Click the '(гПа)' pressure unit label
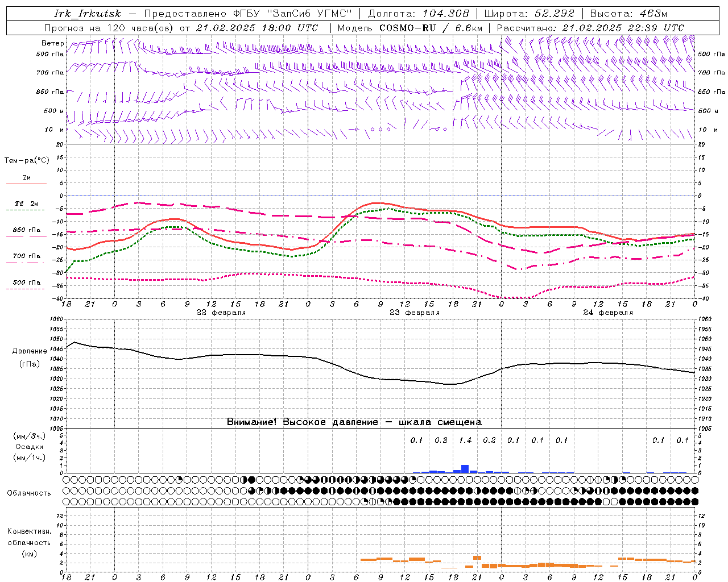 [x=30, y=364]
